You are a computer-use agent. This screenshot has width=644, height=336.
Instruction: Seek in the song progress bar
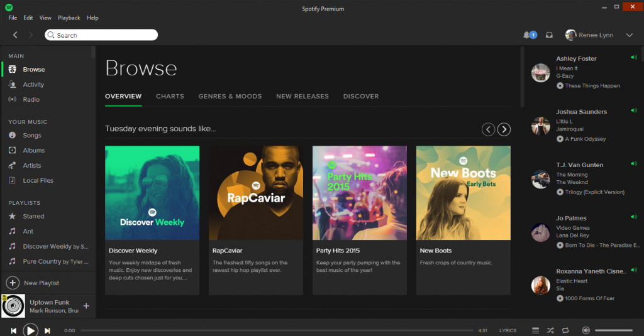pyautogui.click(x=277, y=330)
